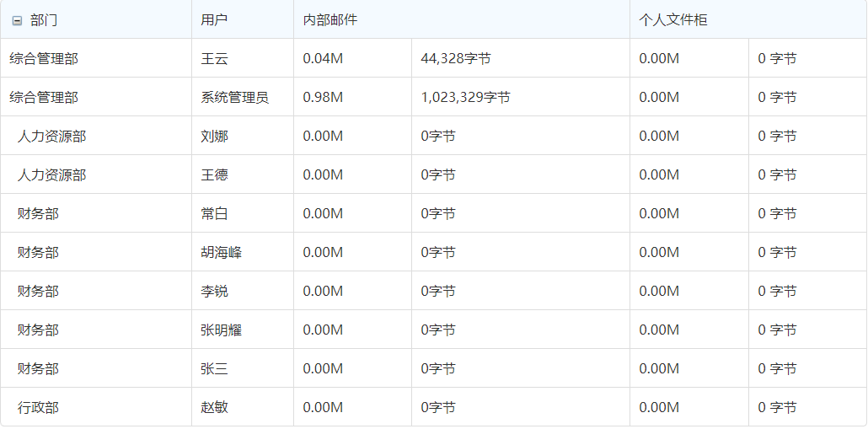
Task: Click the 用户 column header
Action: (x=214, y=20)
